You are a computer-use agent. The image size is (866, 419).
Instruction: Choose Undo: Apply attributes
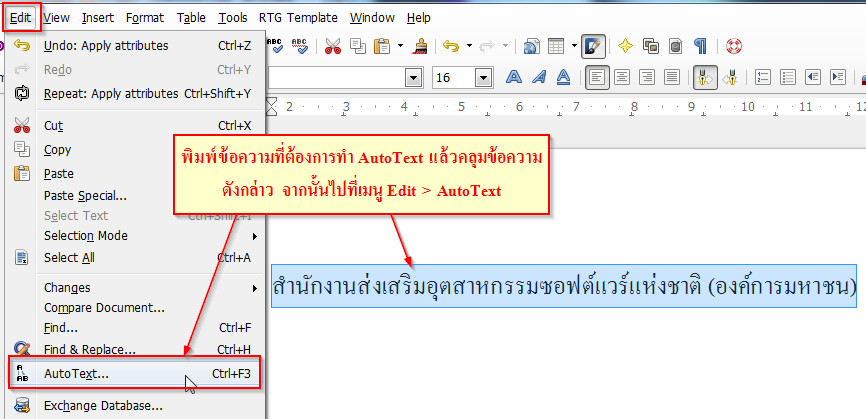(135, 46)
